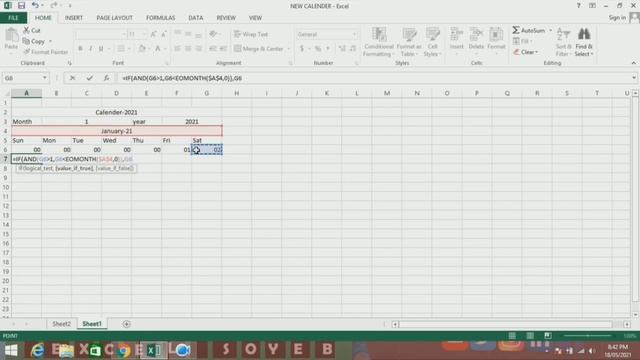Collapse the ribbon with arrow
This screenshot has height=360, width=640.
click(x=633, y=63)
